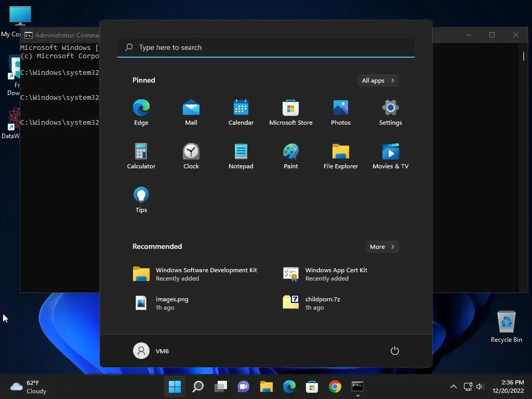
Task: Open Task View from the taskbar
Action: click(220, 387)
